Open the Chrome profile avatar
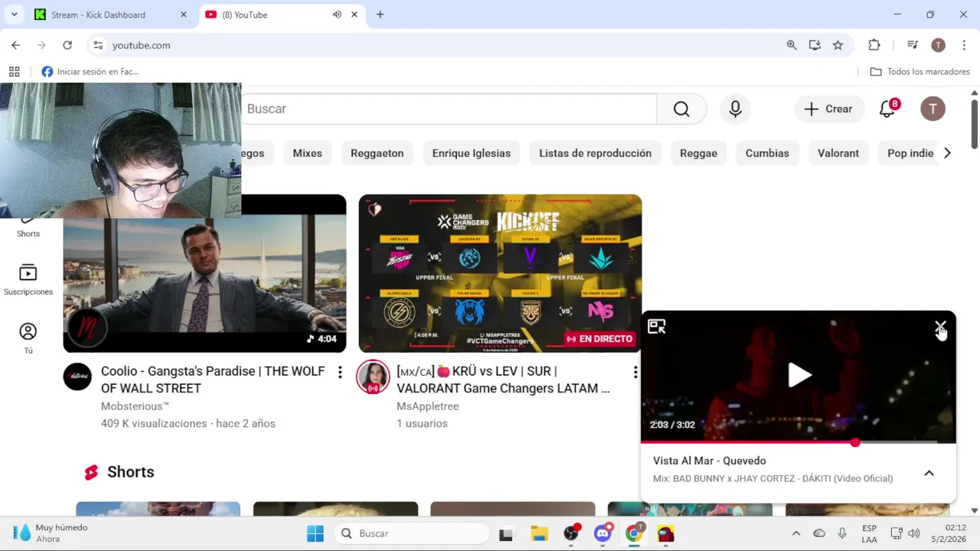The width and height of the screenshot is (980, 551). (938, 45)
